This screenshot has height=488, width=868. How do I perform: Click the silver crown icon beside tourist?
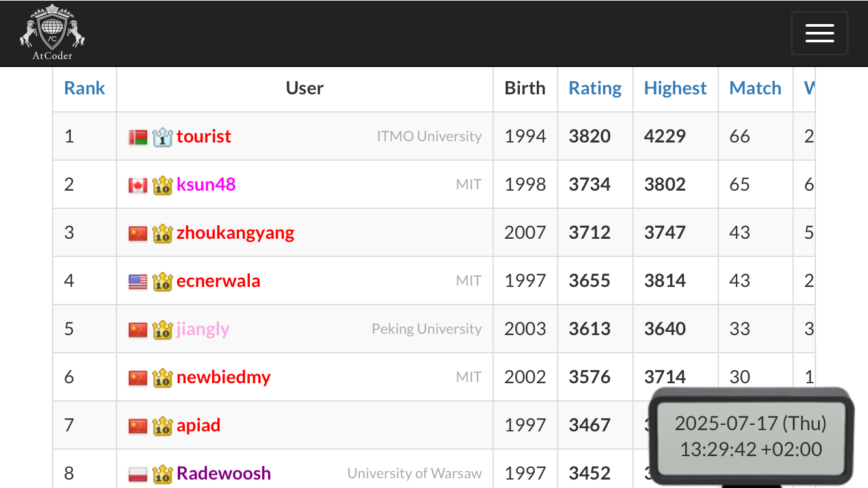162,137
